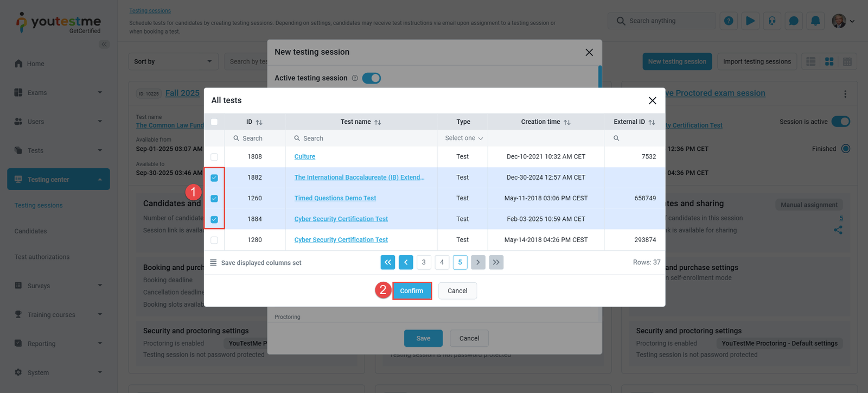Switch to list view layout icon

[811, 62]
